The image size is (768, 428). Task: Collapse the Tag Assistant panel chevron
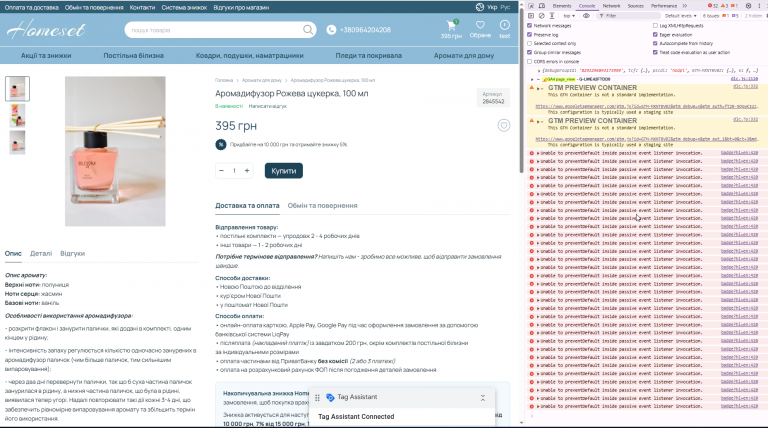click(x=482, y=398)
